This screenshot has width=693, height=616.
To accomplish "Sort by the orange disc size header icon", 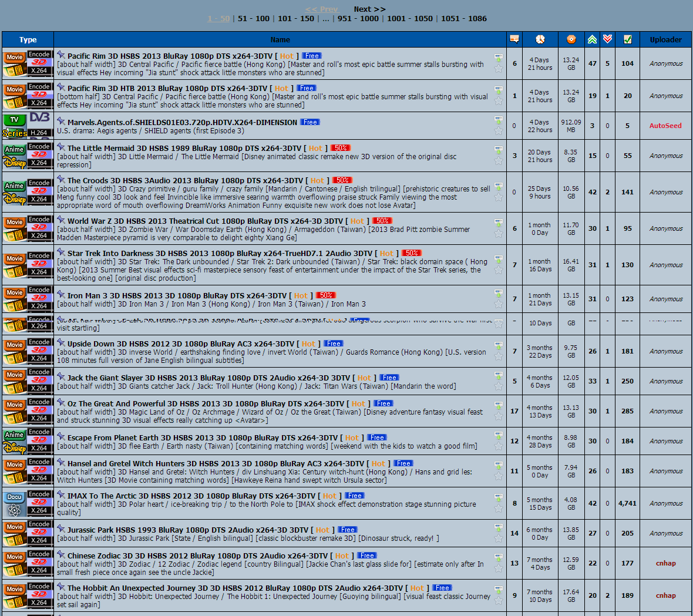I will (x=571, y=39).
